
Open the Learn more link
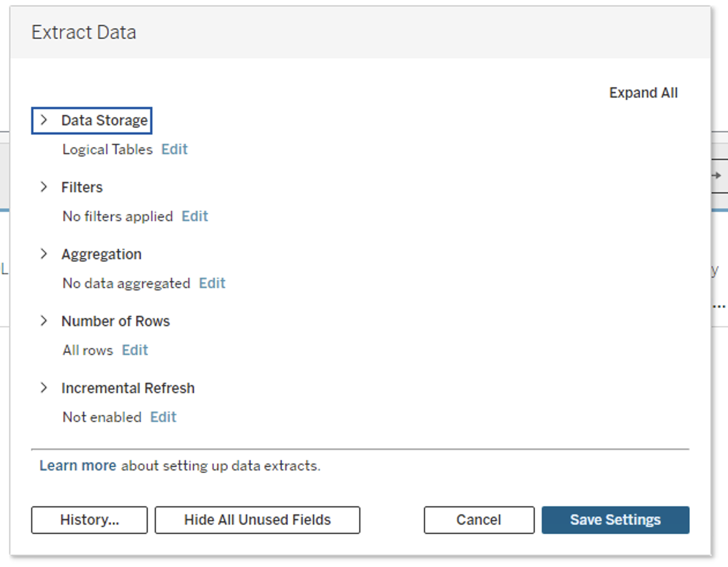(77, 466)
